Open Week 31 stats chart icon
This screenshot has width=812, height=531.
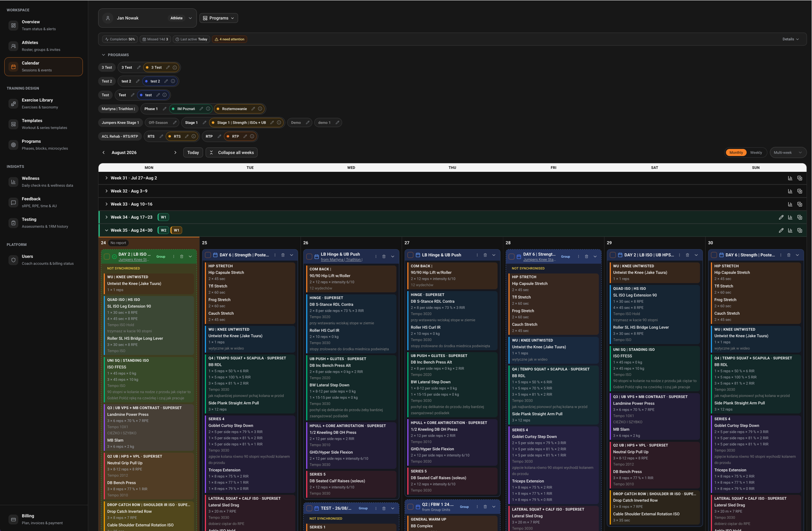790,178
